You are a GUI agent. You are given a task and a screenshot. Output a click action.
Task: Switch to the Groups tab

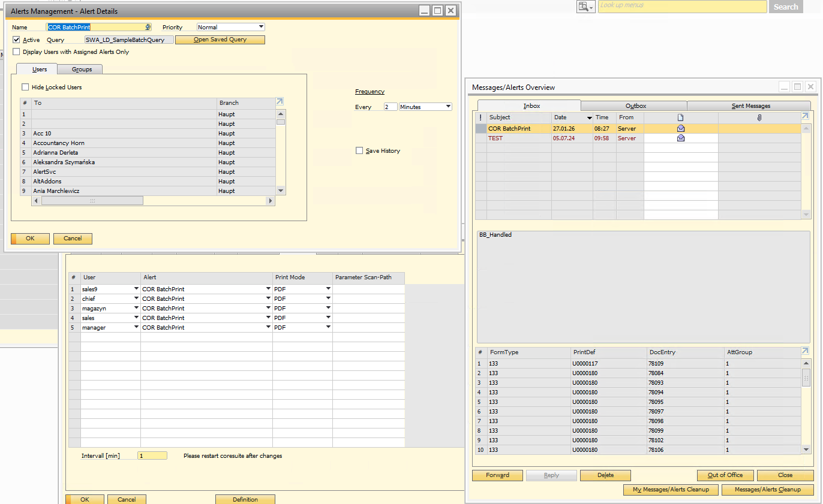tap(82, 70)
